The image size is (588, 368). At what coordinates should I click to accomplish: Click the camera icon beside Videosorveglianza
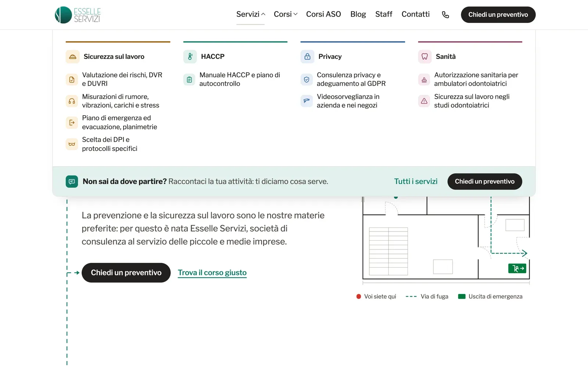pyautogui.click(x=306, y=101)
